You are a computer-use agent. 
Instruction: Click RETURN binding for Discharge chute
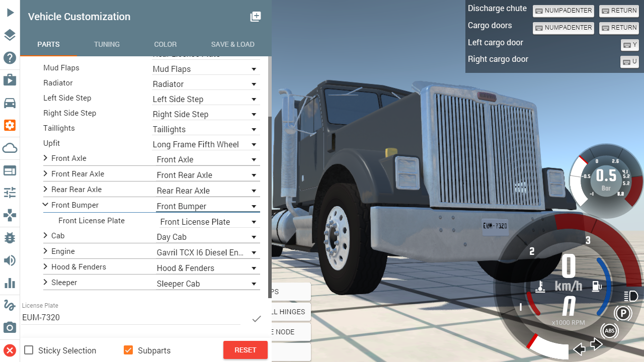point(619,11)
